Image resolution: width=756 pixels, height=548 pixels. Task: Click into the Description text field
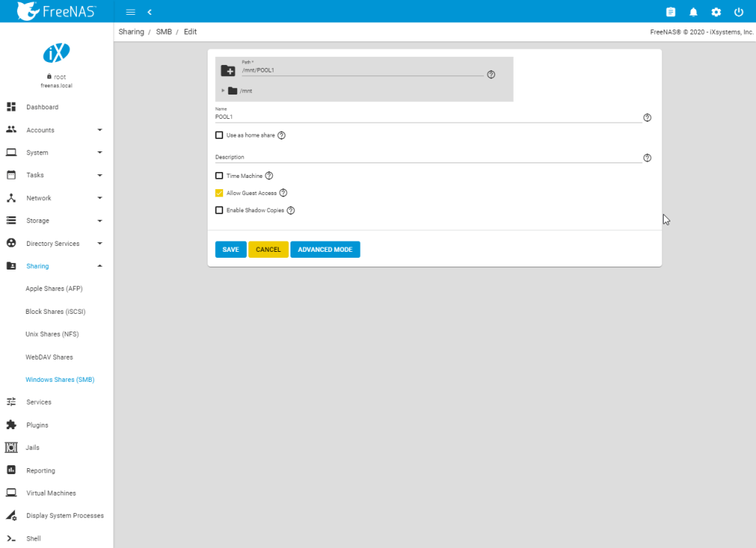click(x=427, y=157)
